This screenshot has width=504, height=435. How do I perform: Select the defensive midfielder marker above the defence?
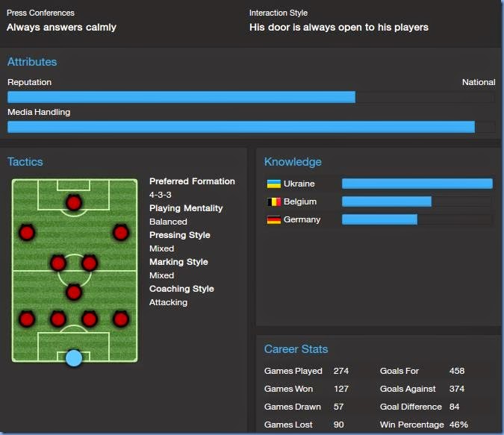pos(73,291)
